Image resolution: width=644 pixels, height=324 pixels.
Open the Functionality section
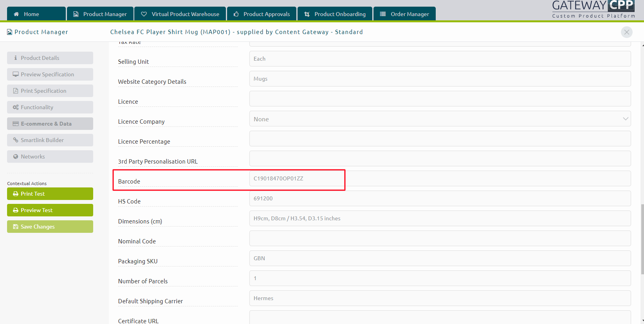(50, 107)
